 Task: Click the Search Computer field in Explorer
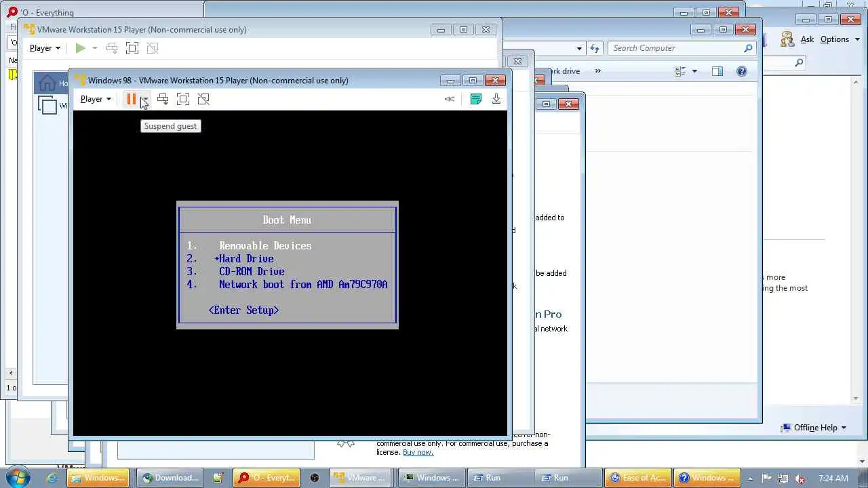pyautogui.click(x=682, y=48)
